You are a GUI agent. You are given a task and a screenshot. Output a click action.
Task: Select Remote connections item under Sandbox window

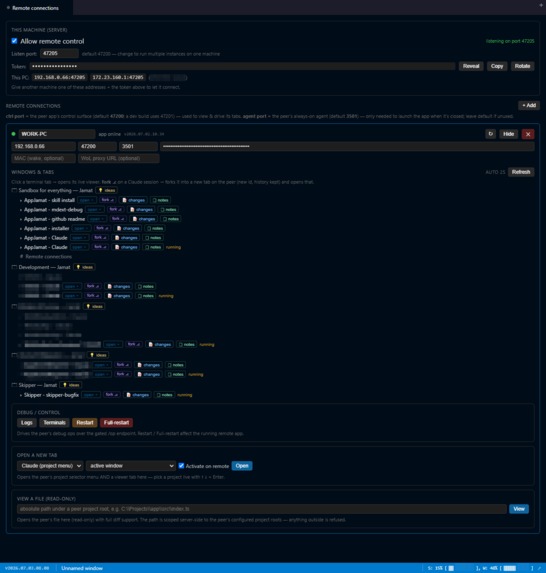point(48,257)
